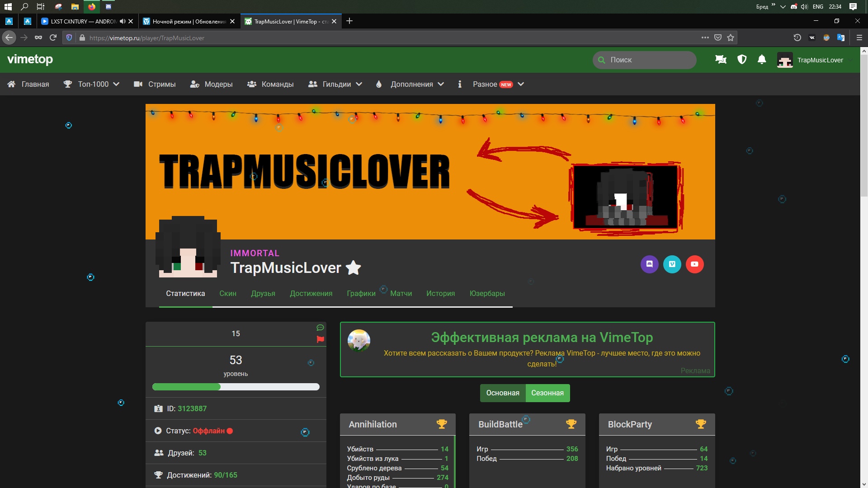Go to Главная in navigation

click(28, 84)
